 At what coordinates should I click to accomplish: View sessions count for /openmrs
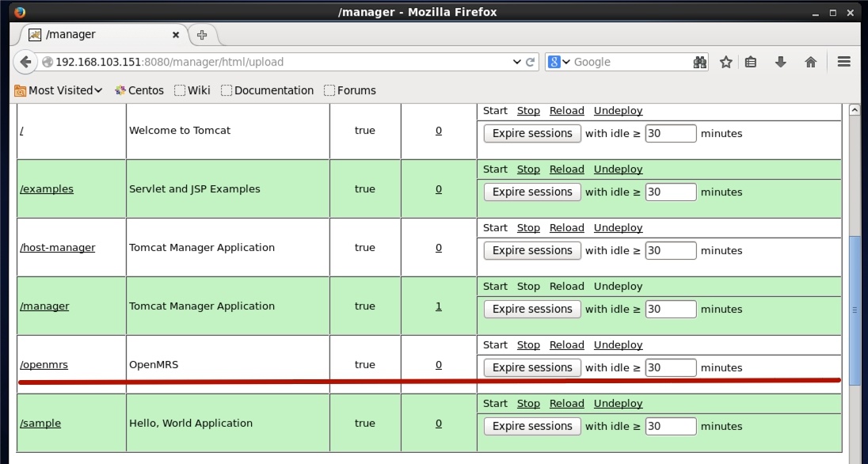[439, 365]
